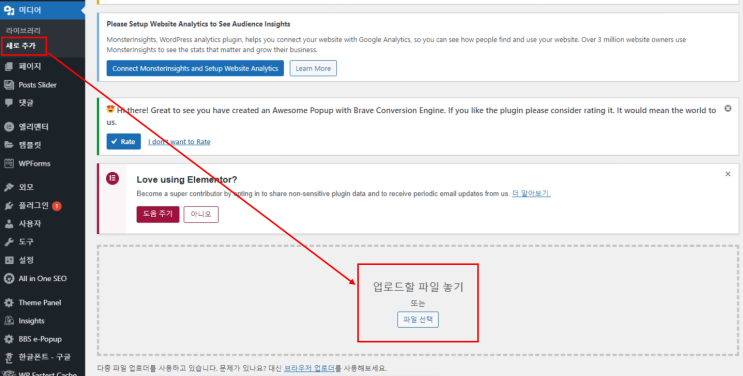The width and height of the screenshot is (743, 376).
Task: Click the 도움 주기 button
Action: (158, 214)
